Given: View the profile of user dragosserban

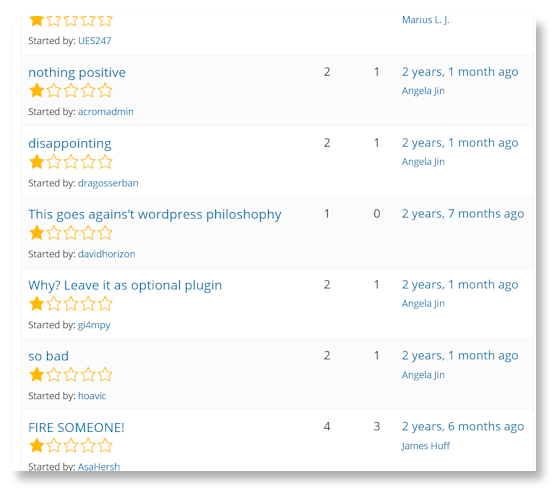Looking at the screenshot, I should click(108, 183).
